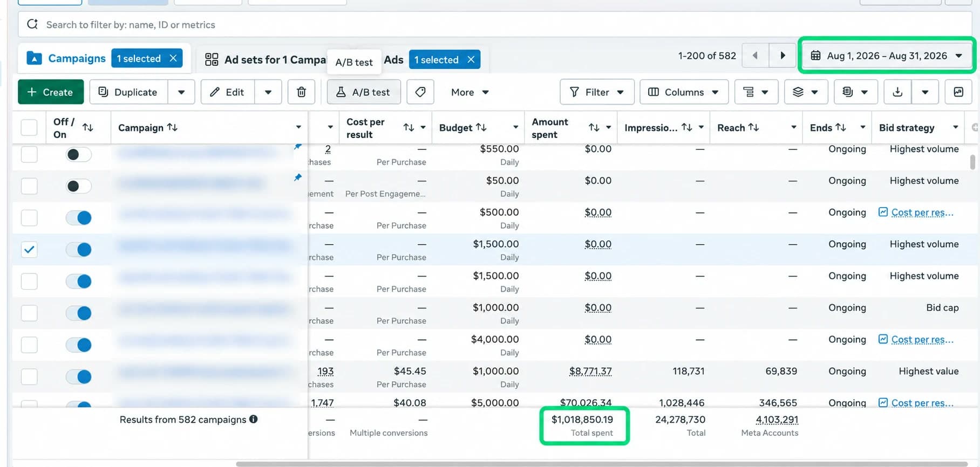Switch to Ad sets for 1 Campaign tab
980x467 pixels.
265,59
